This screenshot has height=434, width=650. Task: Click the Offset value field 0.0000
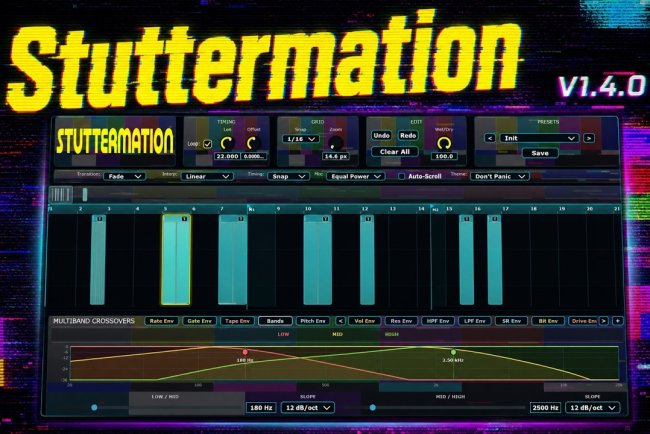click(x=254, y=156)
